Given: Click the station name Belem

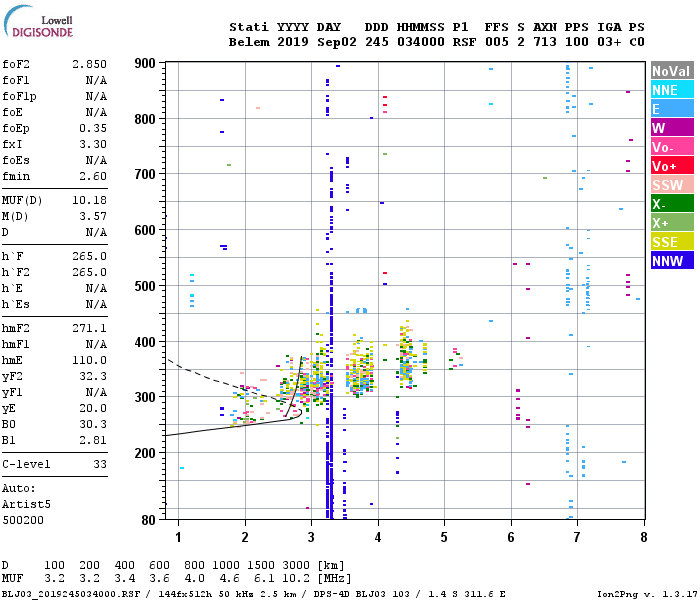Looking at the screenshot, I should [249, 42].
